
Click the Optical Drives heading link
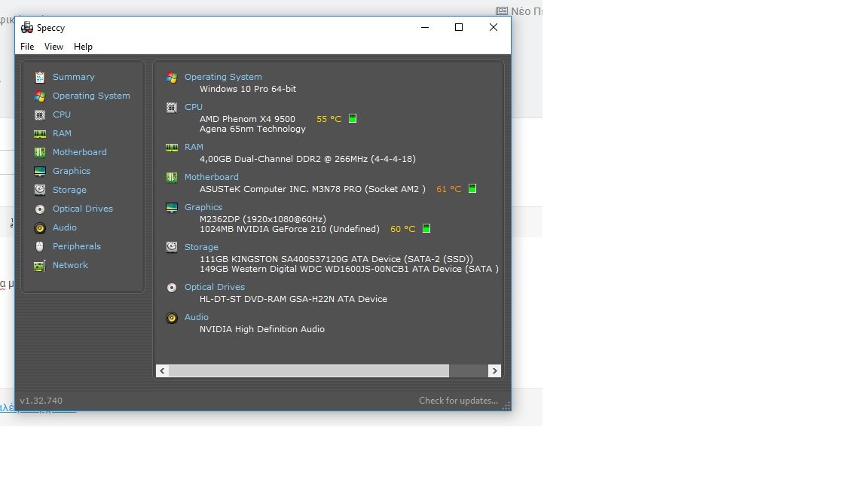pos(214,287)
